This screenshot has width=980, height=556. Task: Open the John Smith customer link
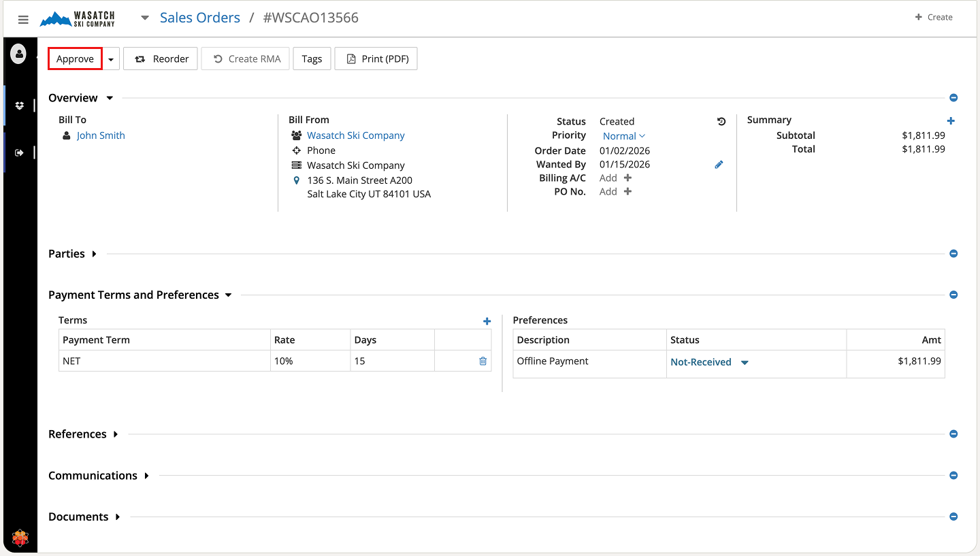101,135
